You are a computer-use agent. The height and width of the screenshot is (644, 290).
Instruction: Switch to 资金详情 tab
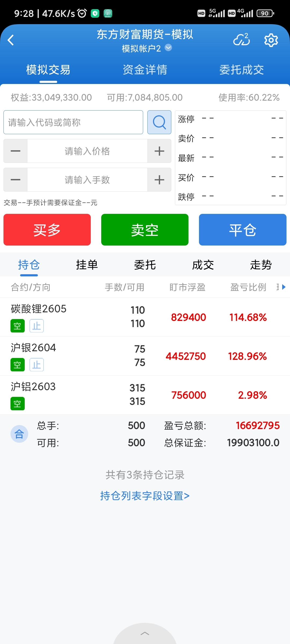145,70
